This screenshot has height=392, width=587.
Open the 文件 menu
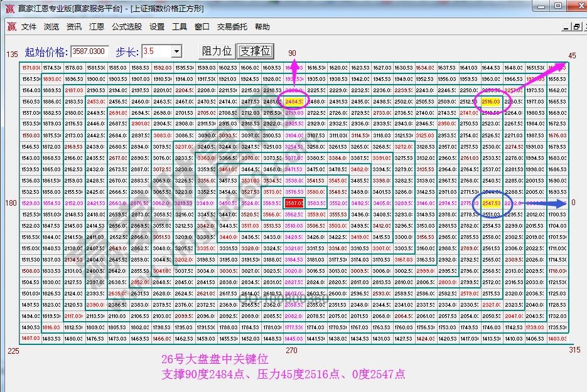point(28,26)
